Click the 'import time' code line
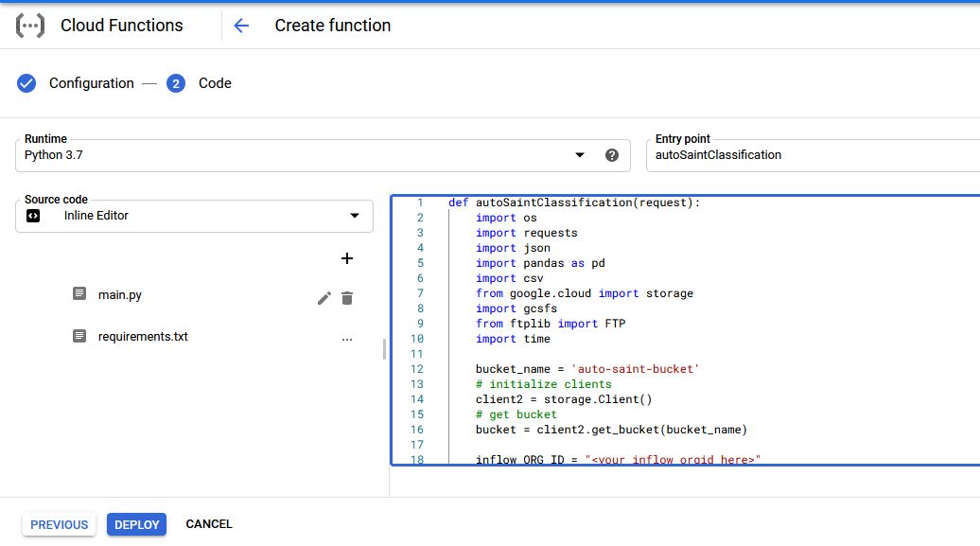 pyautogui.click(x=513, y=339)
